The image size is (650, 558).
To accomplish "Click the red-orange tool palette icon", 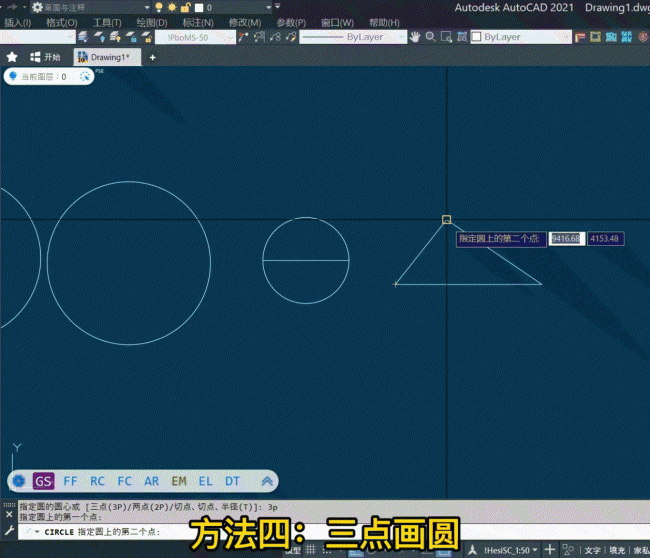I will coord(580,38).
